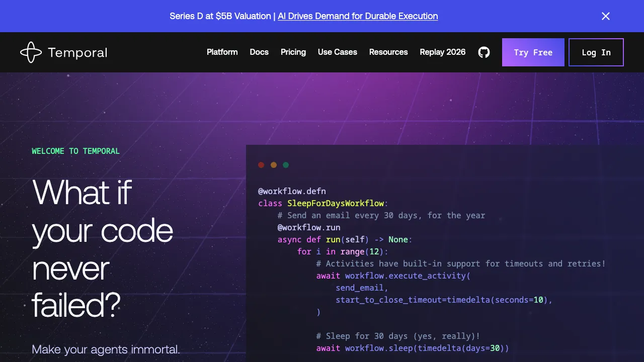The width and height of the screenshot is (644, 362).
Task: Click the Temporal wordmark text
Action: [77, 52]
